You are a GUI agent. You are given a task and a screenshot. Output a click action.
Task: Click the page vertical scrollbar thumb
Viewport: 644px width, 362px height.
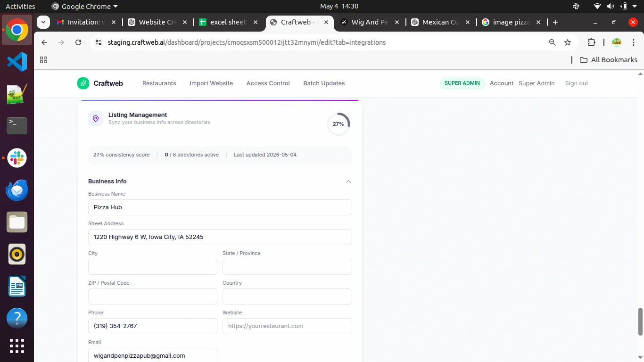coord(640,321)
